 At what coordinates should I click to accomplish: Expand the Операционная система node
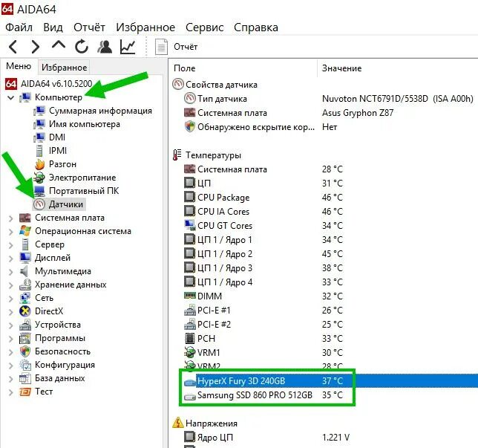pyautogui.click(x=11, y=232)
